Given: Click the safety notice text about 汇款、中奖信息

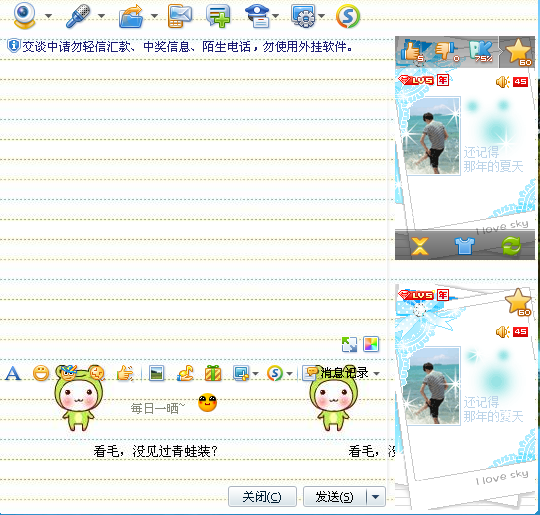Looking at the screenshot, I should pos(187,47).
